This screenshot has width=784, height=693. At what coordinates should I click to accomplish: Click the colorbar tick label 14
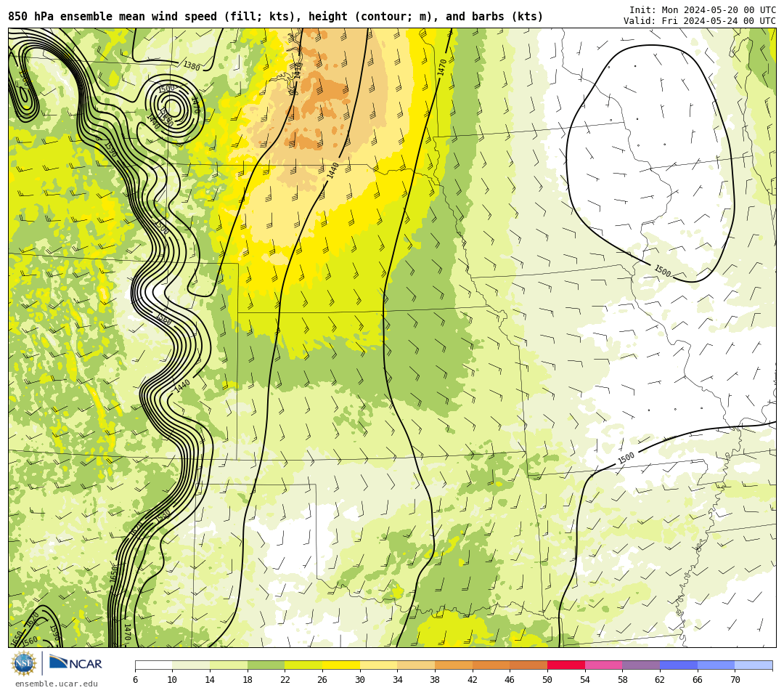(210, 679)
